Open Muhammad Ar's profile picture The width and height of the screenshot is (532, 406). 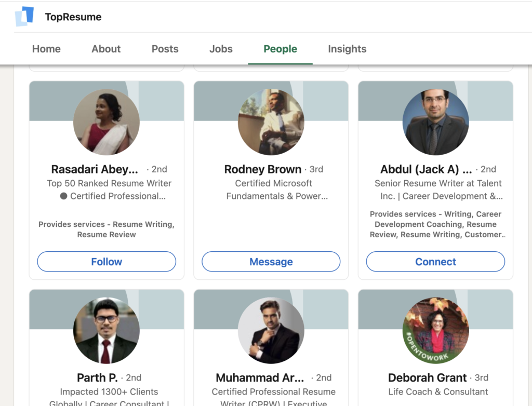[271, 331]
